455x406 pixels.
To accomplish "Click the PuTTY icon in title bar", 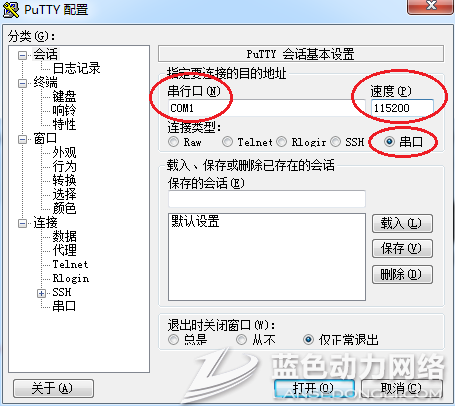I will 11,10.
